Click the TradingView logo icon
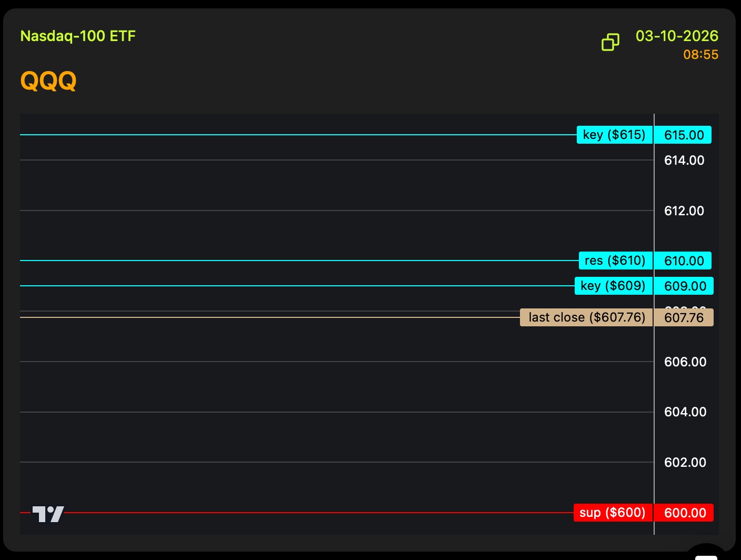The height and width of the screenshot is (560, 741). pos(48,514)
